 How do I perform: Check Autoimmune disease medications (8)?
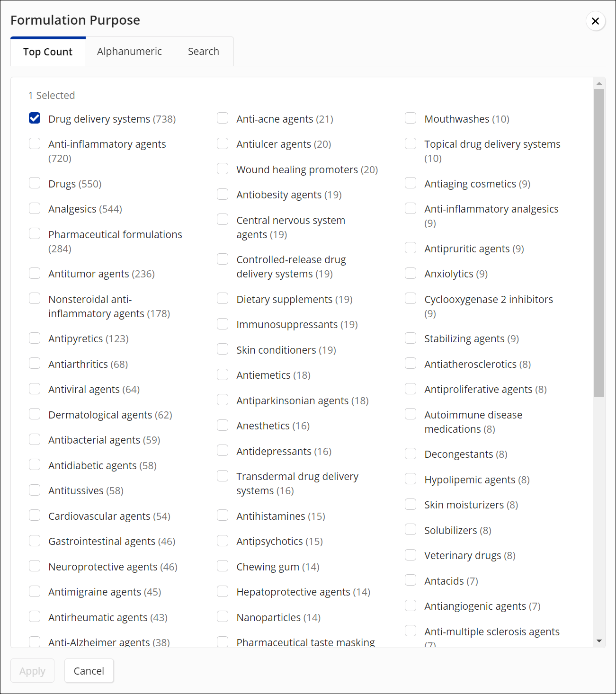tap(411, 414)
